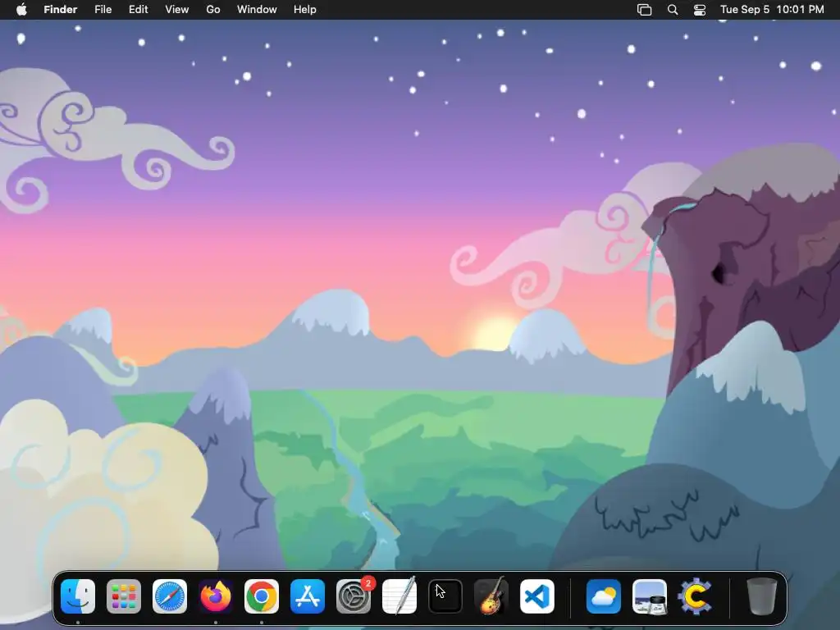Launch GarageBand from the Dock
Viewport: 840px width, 630px height.
[x=491, y=596]
